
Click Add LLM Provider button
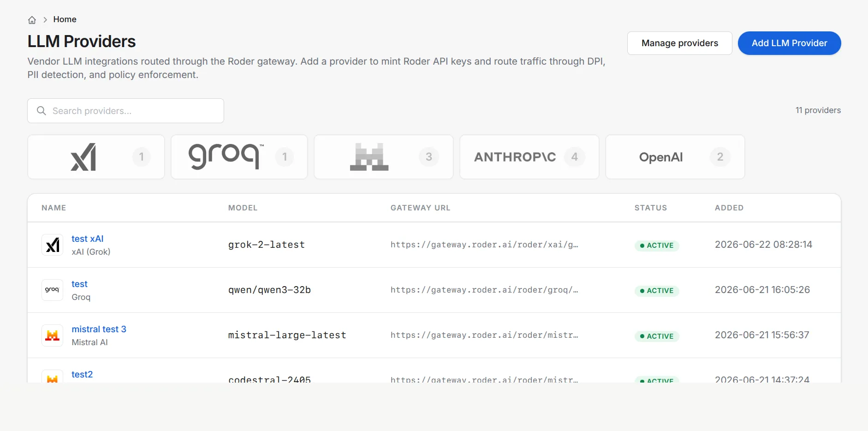click(x=789, y=43)
